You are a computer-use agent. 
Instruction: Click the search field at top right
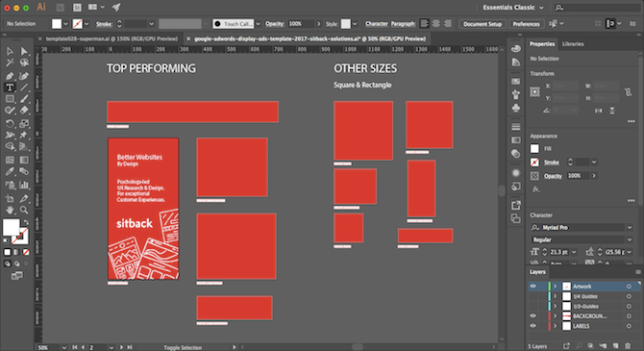pyautogui.click(x=598, y=8)
